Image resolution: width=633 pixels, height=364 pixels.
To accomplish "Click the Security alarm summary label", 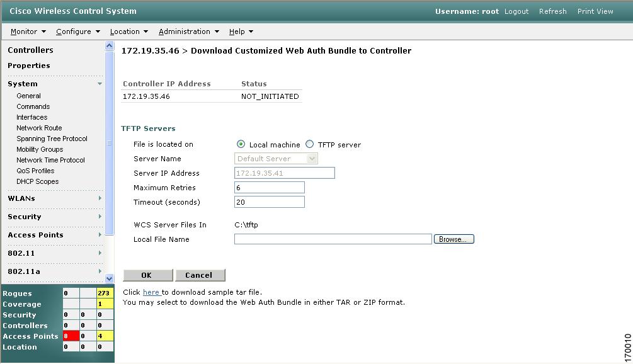I will tap(20, 315).
